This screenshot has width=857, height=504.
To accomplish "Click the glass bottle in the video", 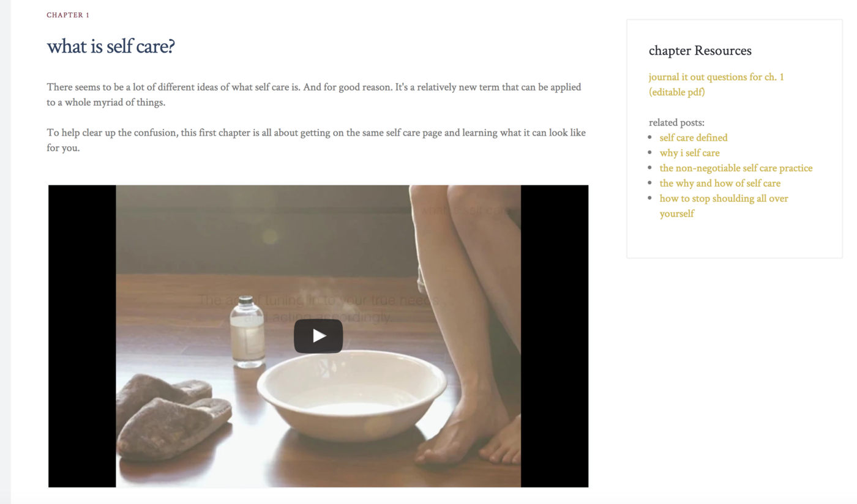I will [247, 332].
